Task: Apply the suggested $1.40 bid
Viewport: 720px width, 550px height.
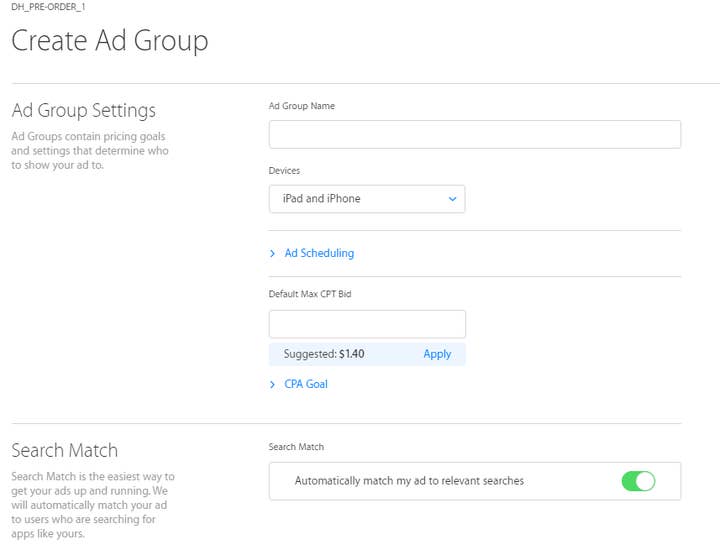Action: (x=437, y=354)
